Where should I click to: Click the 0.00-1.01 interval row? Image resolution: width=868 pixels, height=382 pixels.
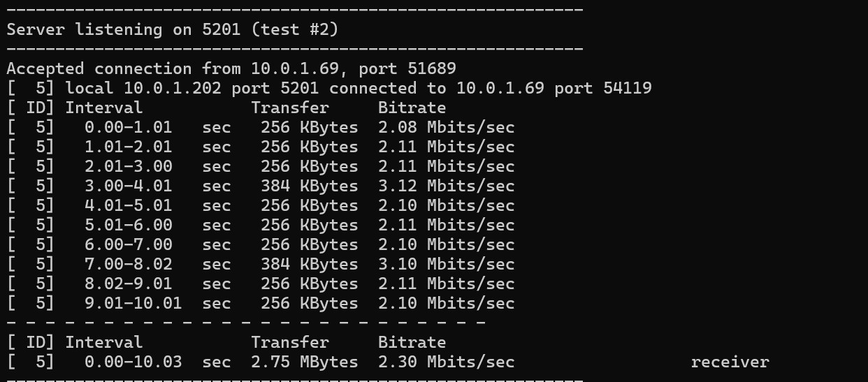tap(261, 127)
